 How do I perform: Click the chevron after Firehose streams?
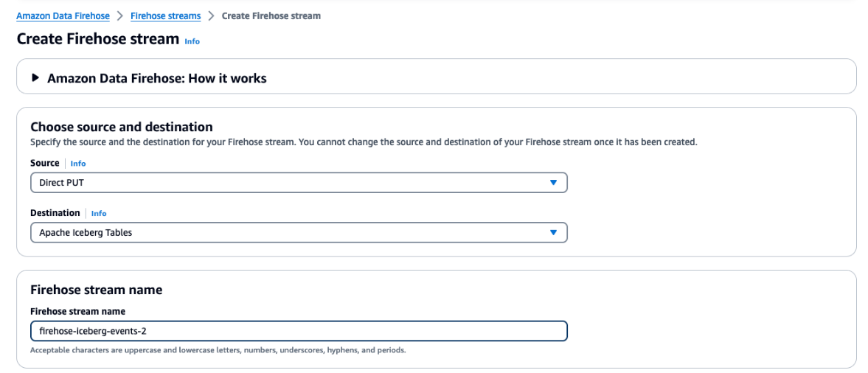click(x=211, y=15)
